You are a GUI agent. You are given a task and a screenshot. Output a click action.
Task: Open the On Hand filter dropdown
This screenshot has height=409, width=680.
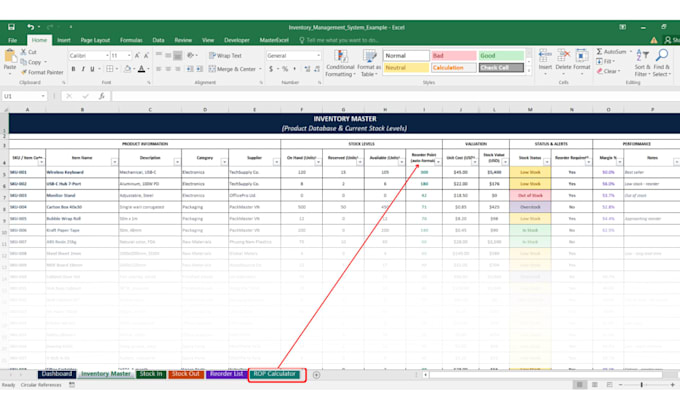(318, 162)
